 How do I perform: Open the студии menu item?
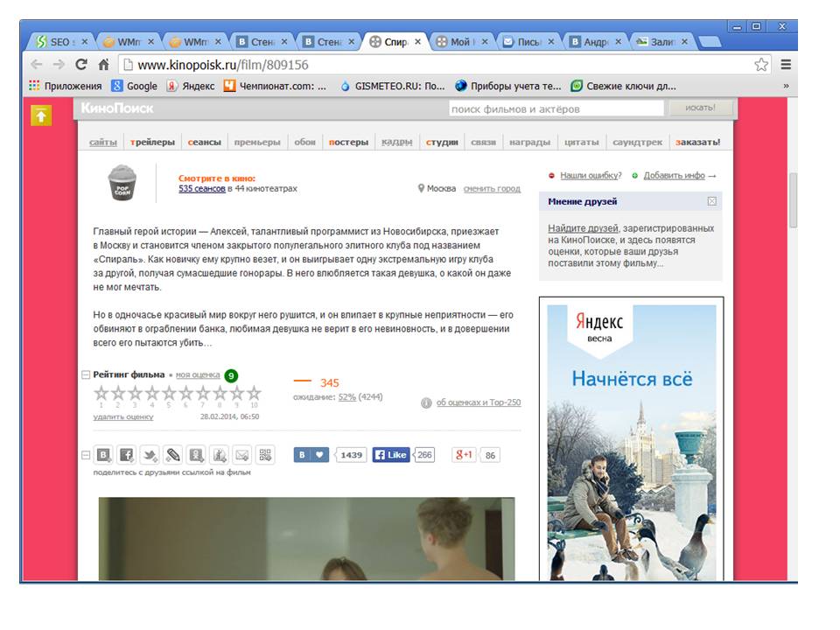(x=442, y=142)
